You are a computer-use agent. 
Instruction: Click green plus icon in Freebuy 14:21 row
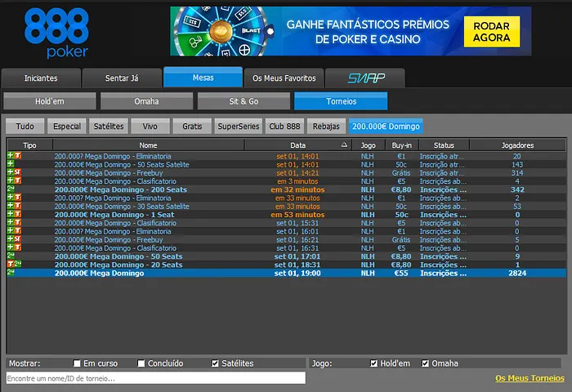pyautogui.click(x=10, y=172)
